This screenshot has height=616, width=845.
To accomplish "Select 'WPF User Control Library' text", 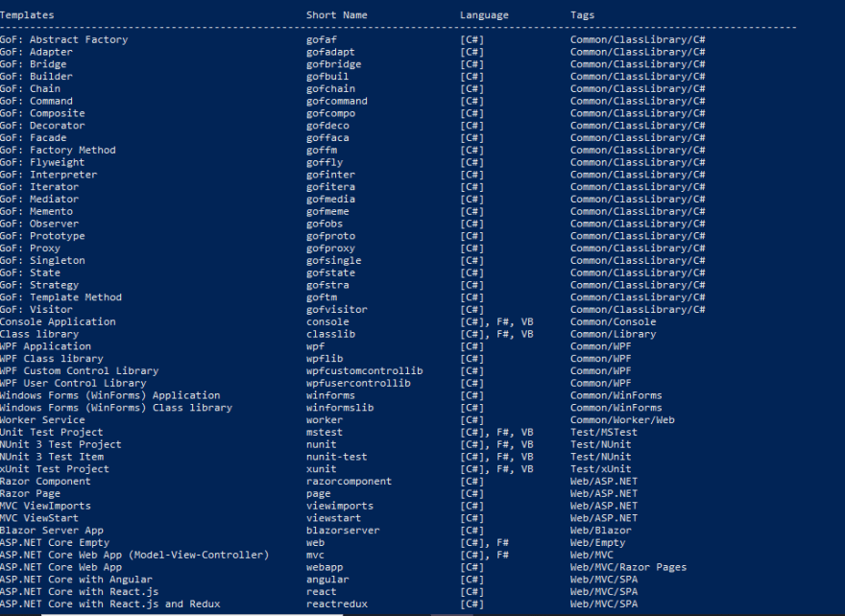I will [x=73, y=384].
